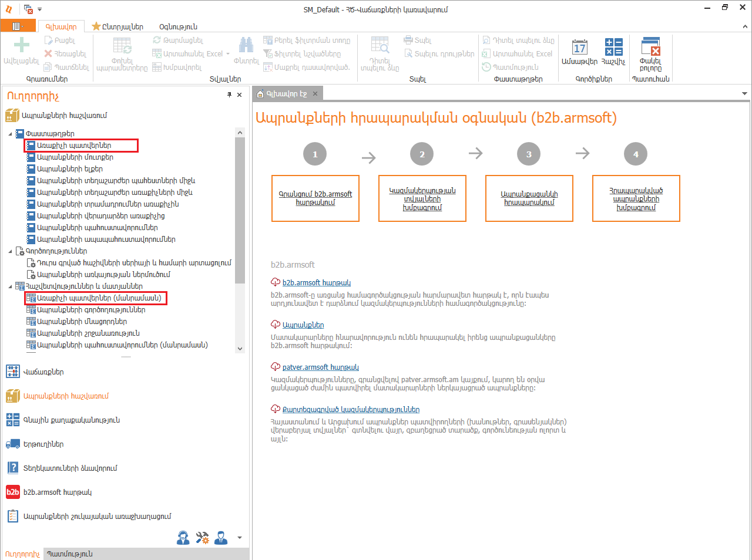Switch to the Օգնություն ribbon tab
752x560 pixels.
[x=178, y=26]
